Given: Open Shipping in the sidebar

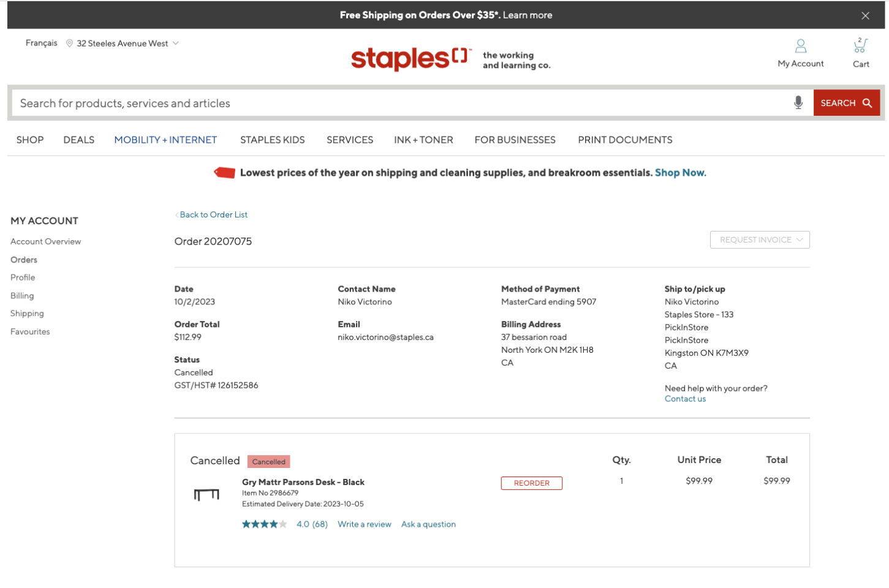Looking at the screenshot, I should click(x=27, y=314).
